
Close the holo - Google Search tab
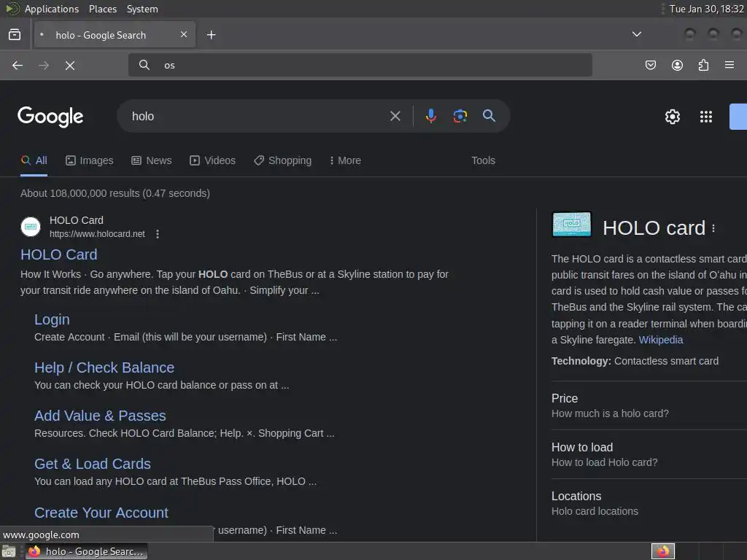click(184, 34)
